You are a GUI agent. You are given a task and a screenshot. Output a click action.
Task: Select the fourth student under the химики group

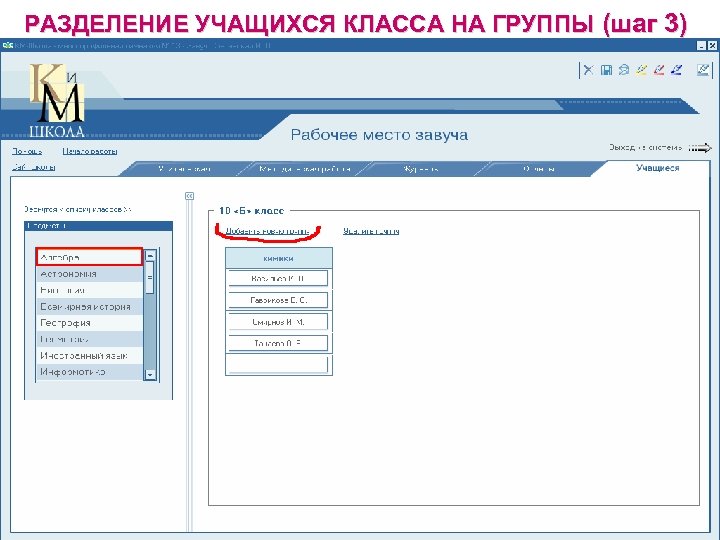(278, 343)
